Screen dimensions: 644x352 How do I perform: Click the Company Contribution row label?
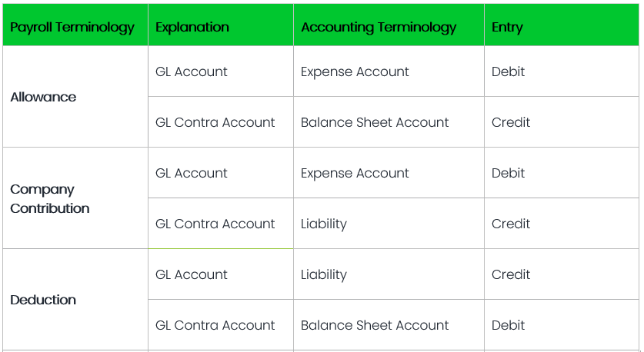[50, 198]
